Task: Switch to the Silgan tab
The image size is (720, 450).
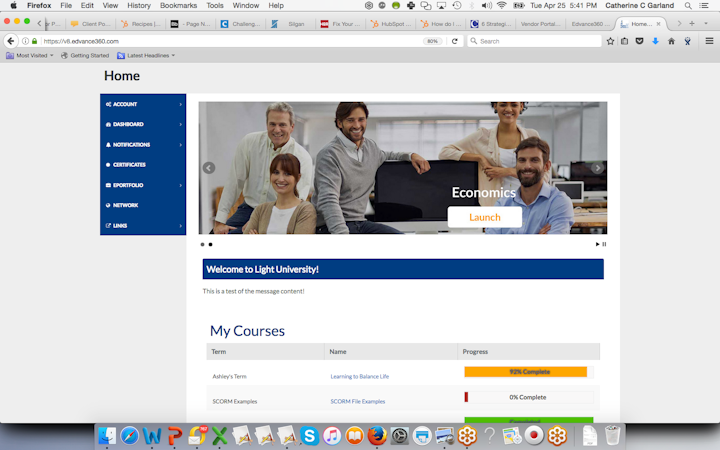Action: 292,24
